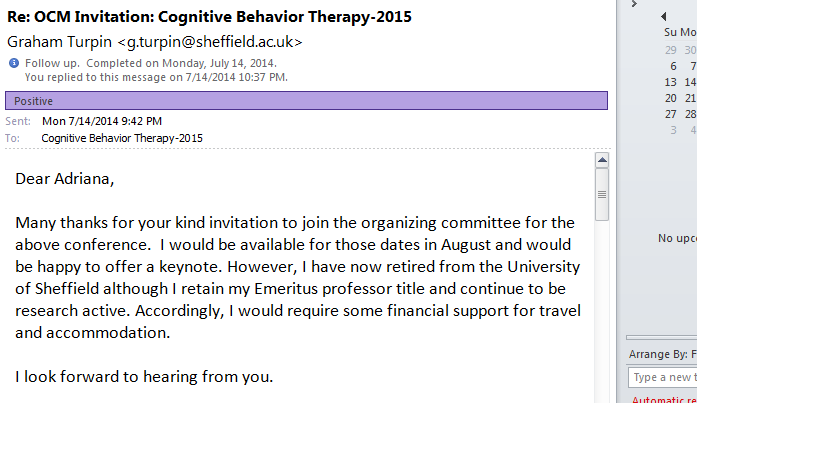Click the message scrollbar thumb
The height and width of the screenshot is (460, 819).
tap(602, 195)
